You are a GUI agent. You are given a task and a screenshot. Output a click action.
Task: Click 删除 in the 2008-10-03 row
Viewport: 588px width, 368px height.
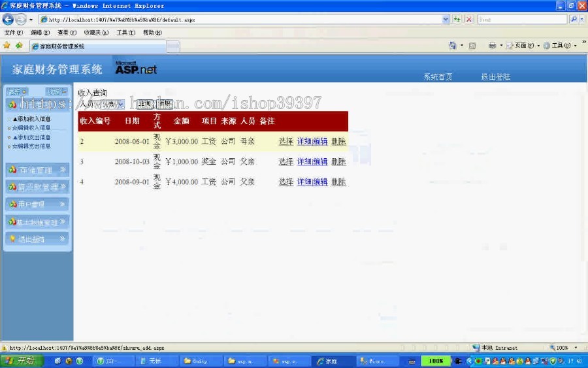[x=338, y=161]
